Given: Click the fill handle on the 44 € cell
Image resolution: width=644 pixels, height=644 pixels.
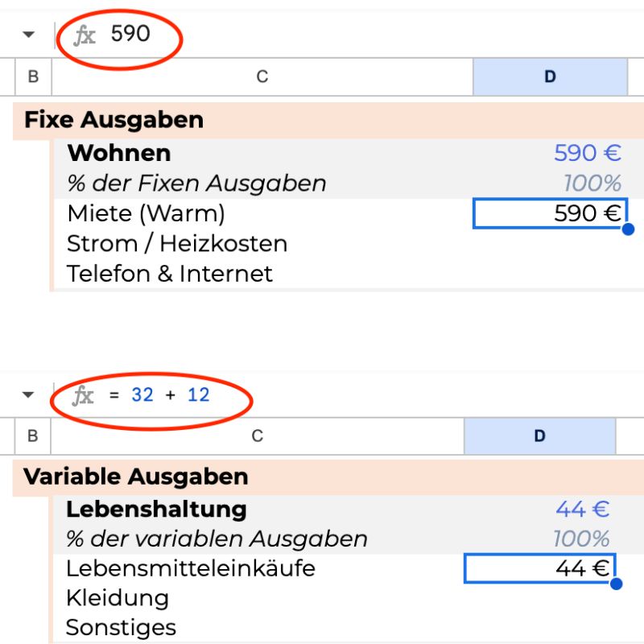Looking at the screenshot, I should point(617,583).
